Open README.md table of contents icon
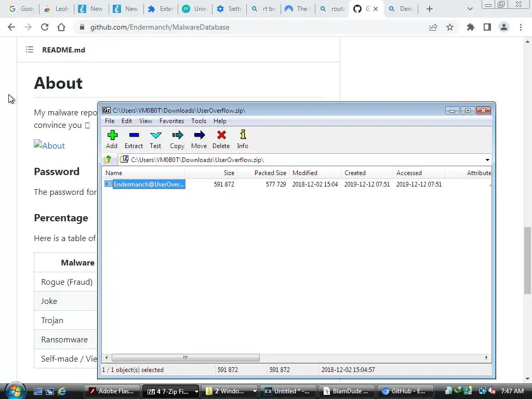532x399 pixels. (30, 50)
